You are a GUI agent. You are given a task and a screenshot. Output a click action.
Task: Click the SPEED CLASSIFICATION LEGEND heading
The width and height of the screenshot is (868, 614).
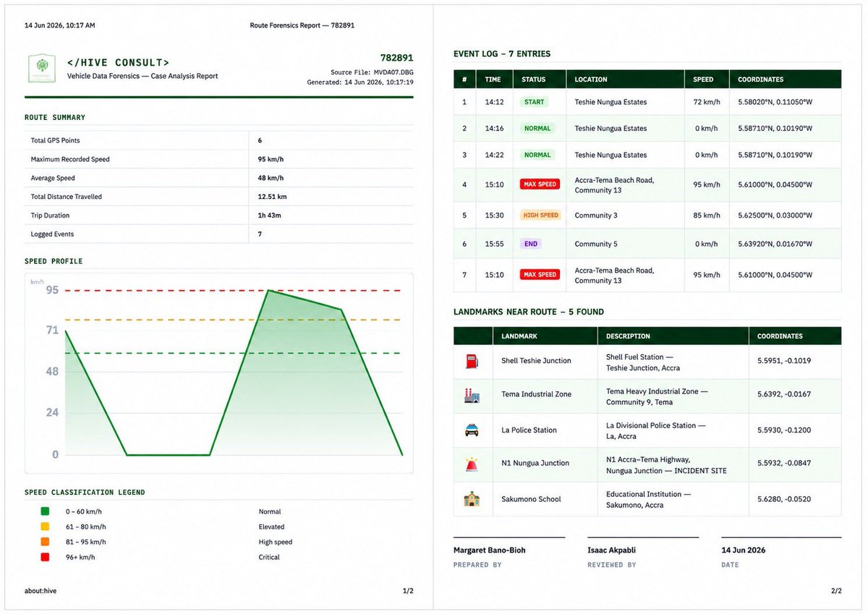coord(85,493)
